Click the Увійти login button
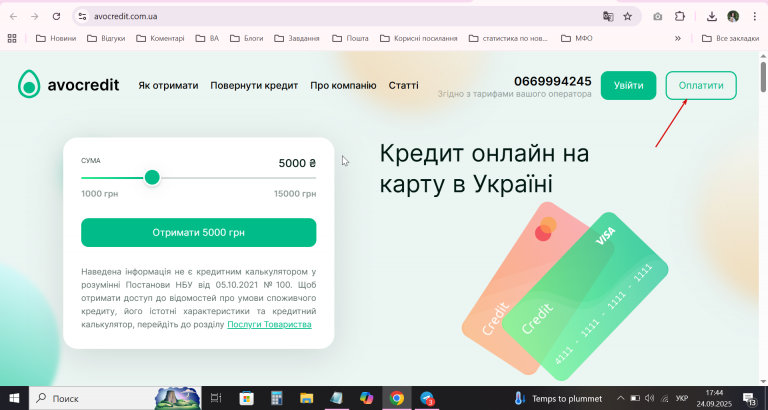768x410 pixels. coord(628,86)
